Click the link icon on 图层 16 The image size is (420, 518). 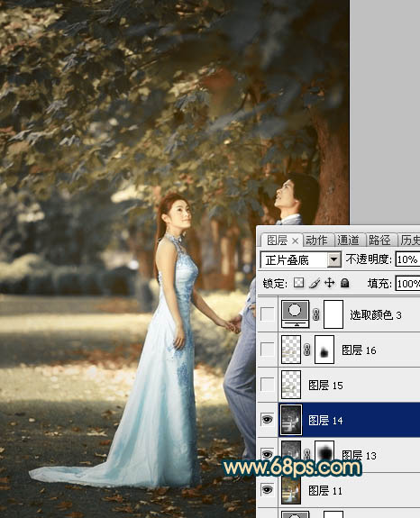pos(307,350)
